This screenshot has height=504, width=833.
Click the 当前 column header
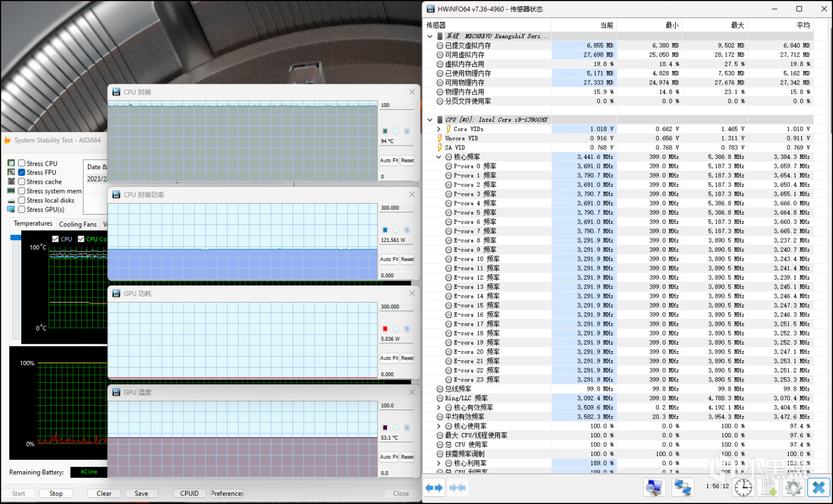click(x=584, y=25)
